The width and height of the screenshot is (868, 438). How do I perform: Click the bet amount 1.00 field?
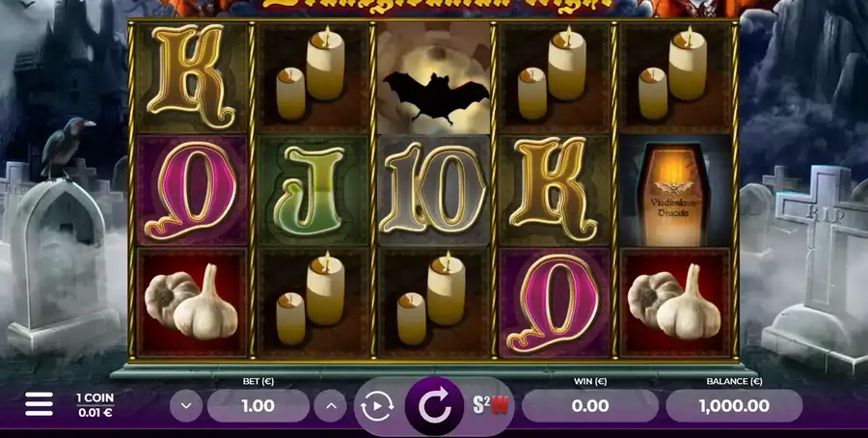pos(258,406)
